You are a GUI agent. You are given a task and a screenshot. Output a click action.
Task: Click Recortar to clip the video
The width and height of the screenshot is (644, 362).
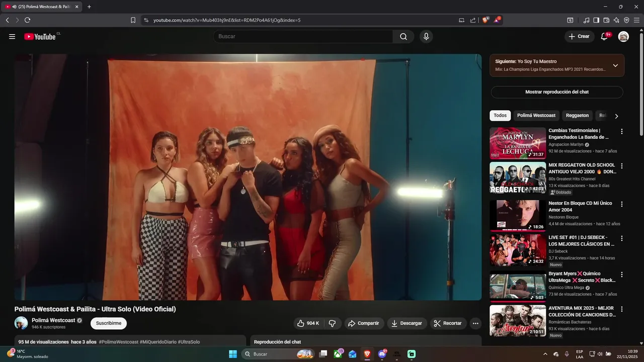point(448,323)
